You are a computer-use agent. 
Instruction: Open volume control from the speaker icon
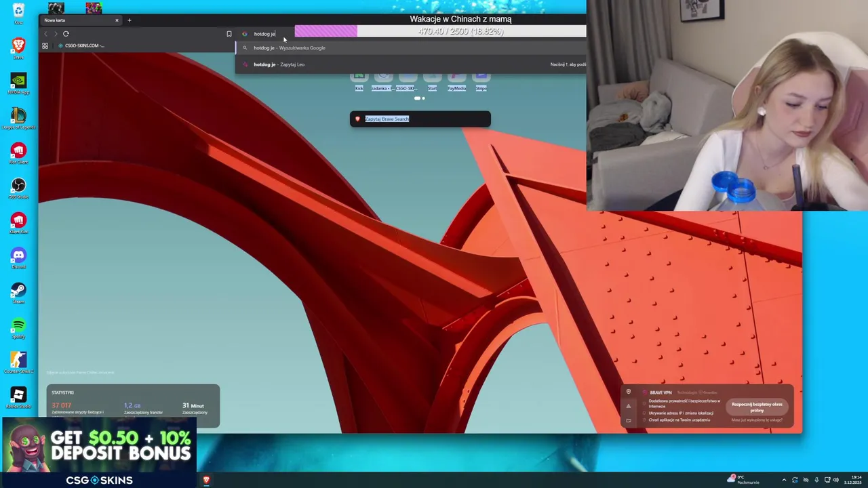835,480
